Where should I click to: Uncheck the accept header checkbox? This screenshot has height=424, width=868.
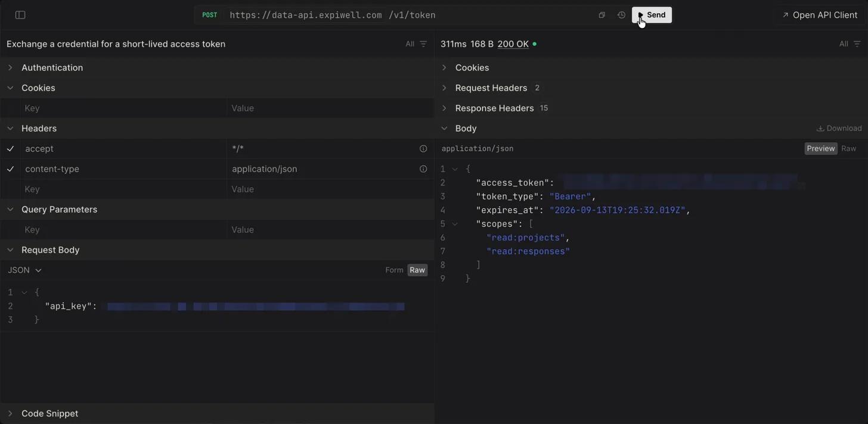10,149
